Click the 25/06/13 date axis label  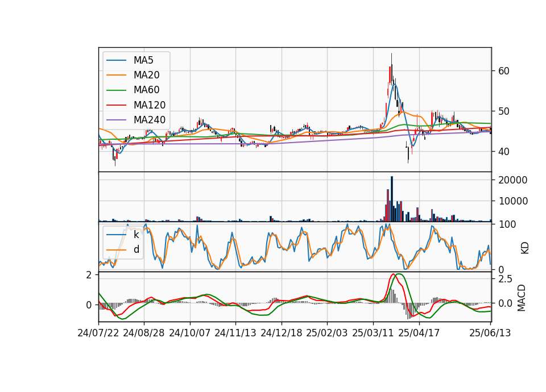pyautogui.click(x=490, y=333)
